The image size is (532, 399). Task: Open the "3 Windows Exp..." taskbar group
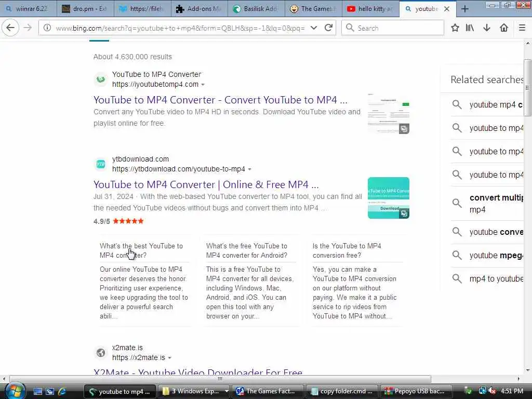coord(194,392)
